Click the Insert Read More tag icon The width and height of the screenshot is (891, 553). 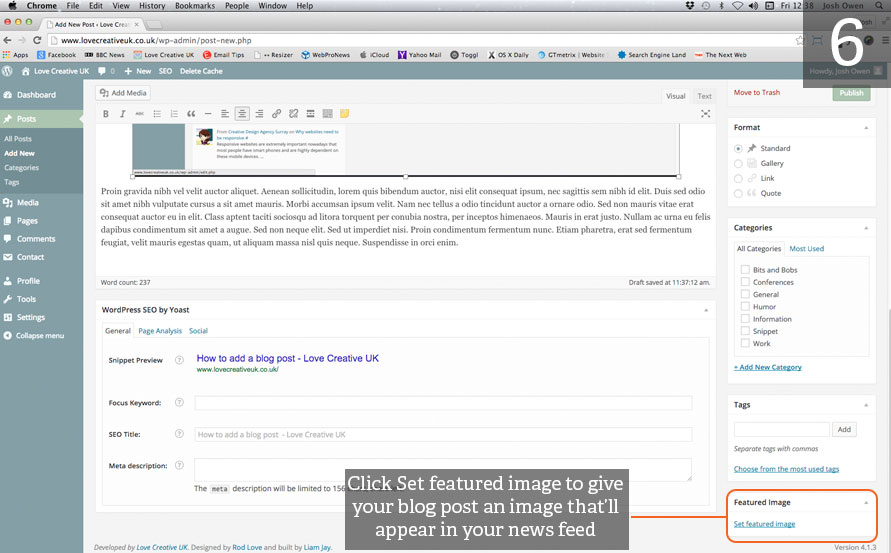[311, 114]
